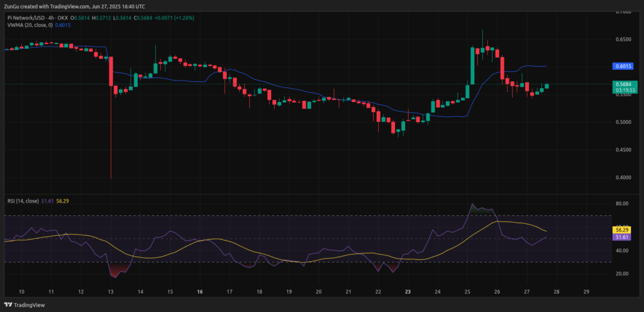Click the +0.0071 (+1.26%) change value
644x312 pixels.
174,18
